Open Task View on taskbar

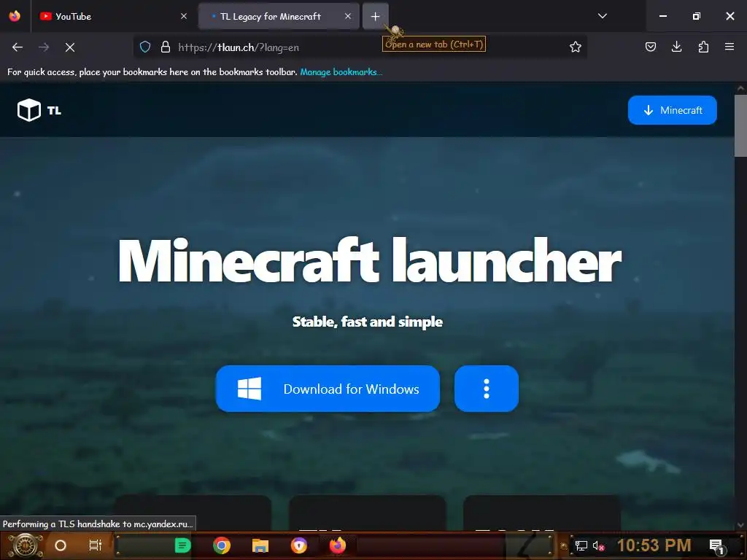pyautogui.click(x=96, y=545)
